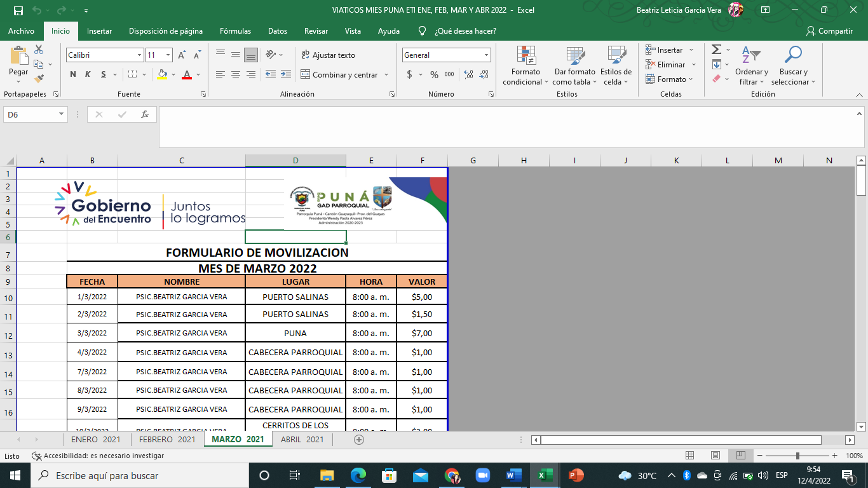The image size is (868, 488).
Task: Open the General number format dropdown
Action: pos(486,55)
